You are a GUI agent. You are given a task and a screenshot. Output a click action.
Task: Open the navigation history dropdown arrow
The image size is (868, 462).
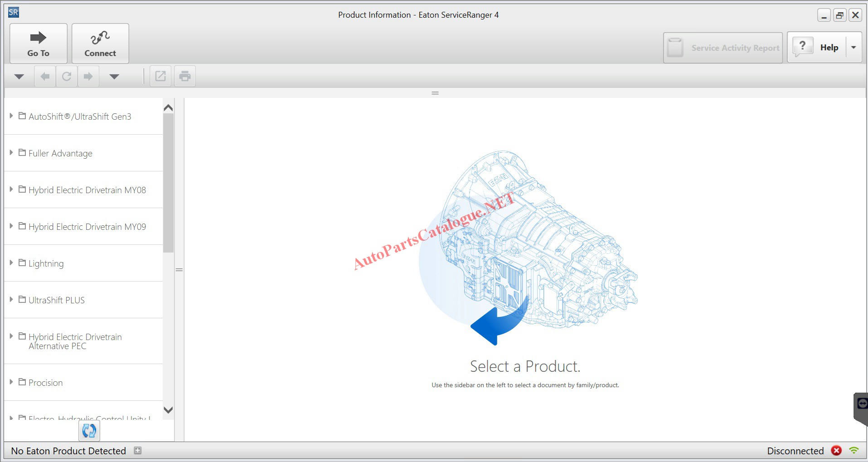click(x=114, y=76)
